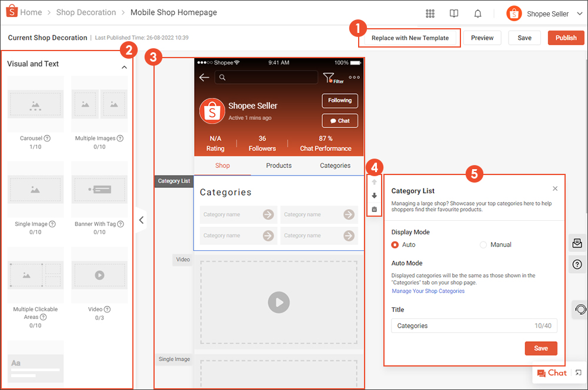The image size is (588, 390).
Task: Switch to the Products tab in preview
Action: 278,166
